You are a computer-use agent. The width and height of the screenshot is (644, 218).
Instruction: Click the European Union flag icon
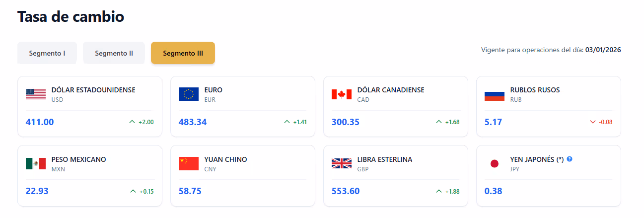coord(189,94)
